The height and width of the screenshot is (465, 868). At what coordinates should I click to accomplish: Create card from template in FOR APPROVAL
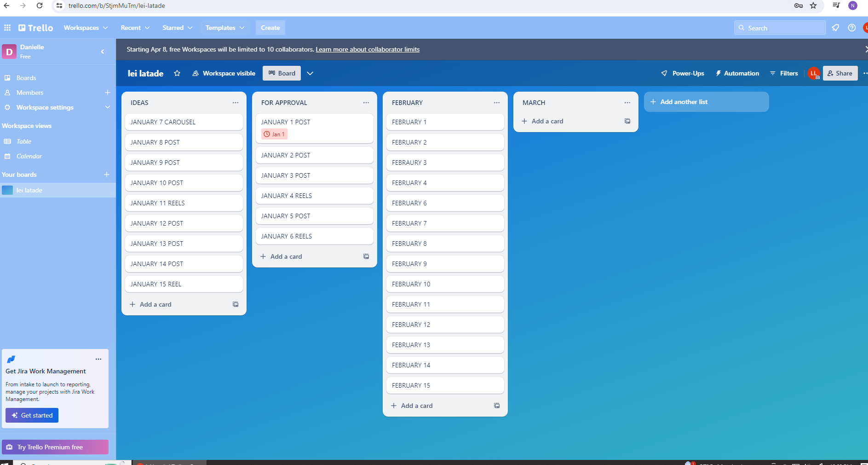point(366,256)
